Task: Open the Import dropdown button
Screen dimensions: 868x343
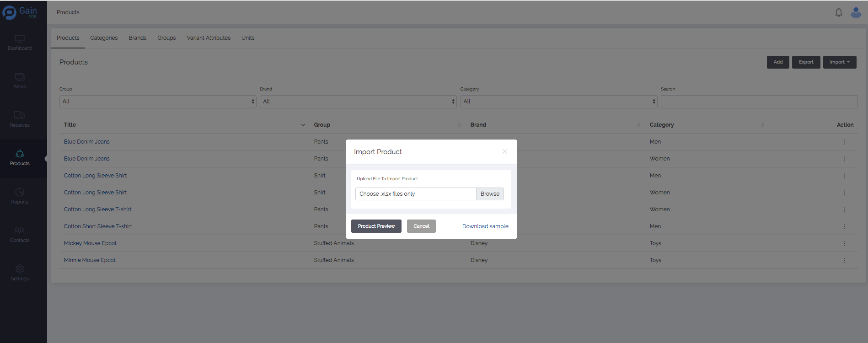Action: coord(839,62)
